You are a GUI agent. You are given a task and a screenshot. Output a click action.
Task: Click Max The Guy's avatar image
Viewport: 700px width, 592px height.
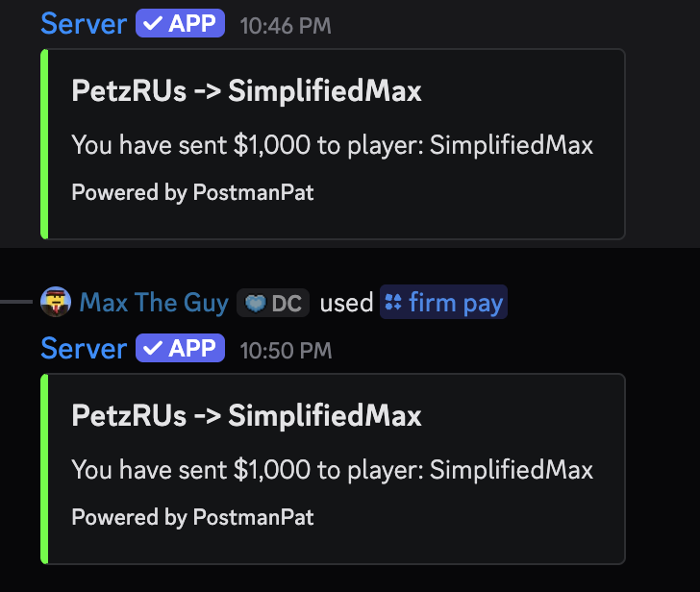(x=56, y=302)
